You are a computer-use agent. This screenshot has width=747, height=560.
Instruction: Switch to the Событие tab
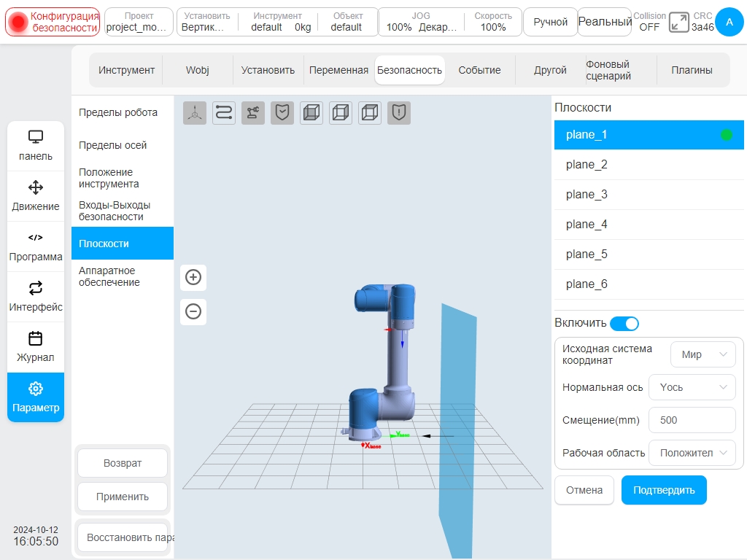click(480, 70)
